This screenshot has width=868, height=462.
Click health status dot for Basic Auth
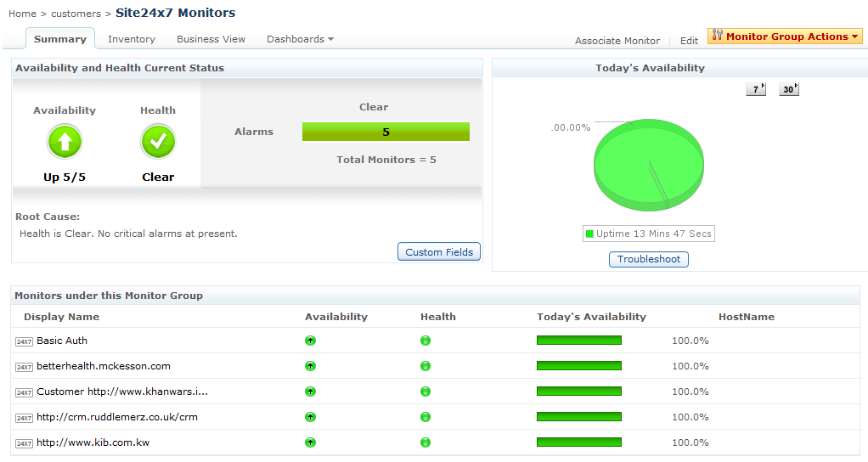[426, 341]
